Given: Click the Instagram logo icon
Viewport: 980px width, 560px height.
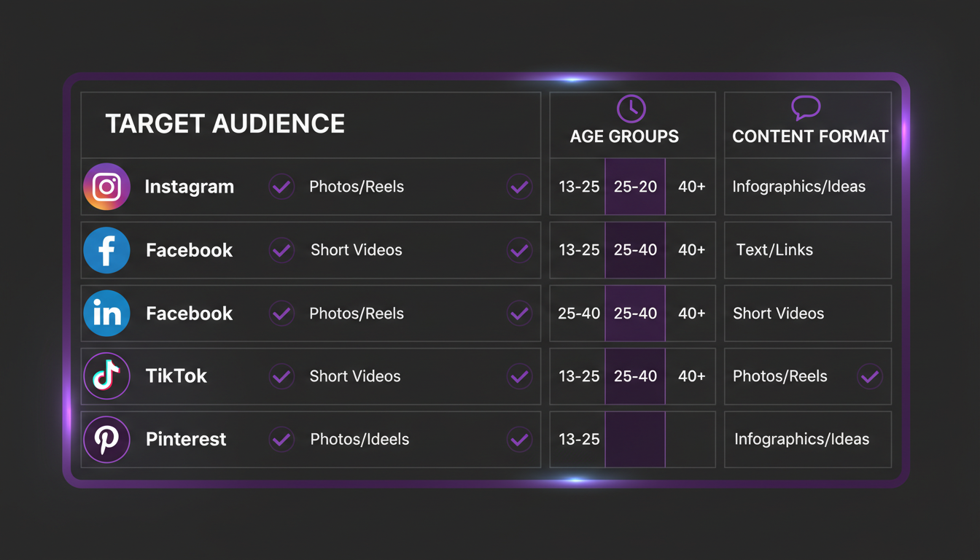Looking at the screenshot, I should point(106,187).
